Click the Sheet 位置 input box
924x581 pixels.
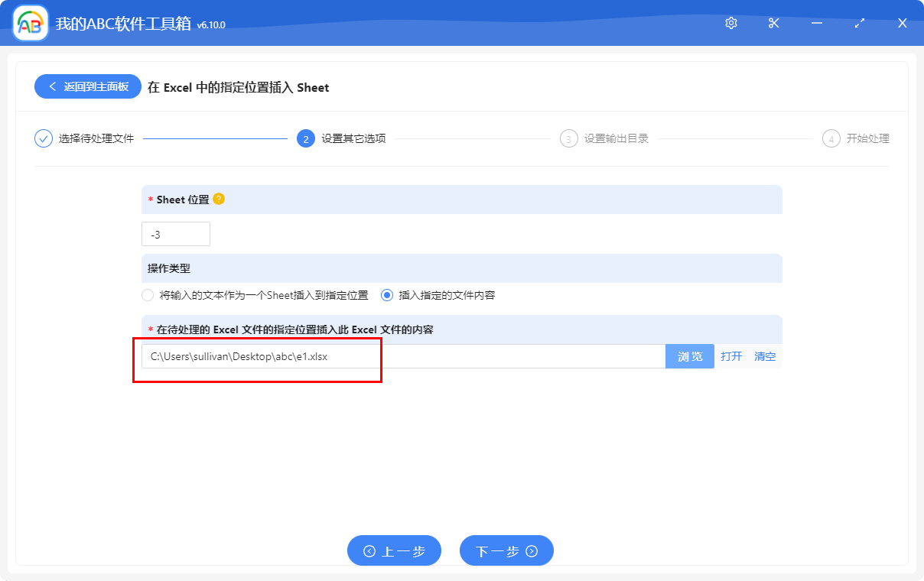[176, 234]
